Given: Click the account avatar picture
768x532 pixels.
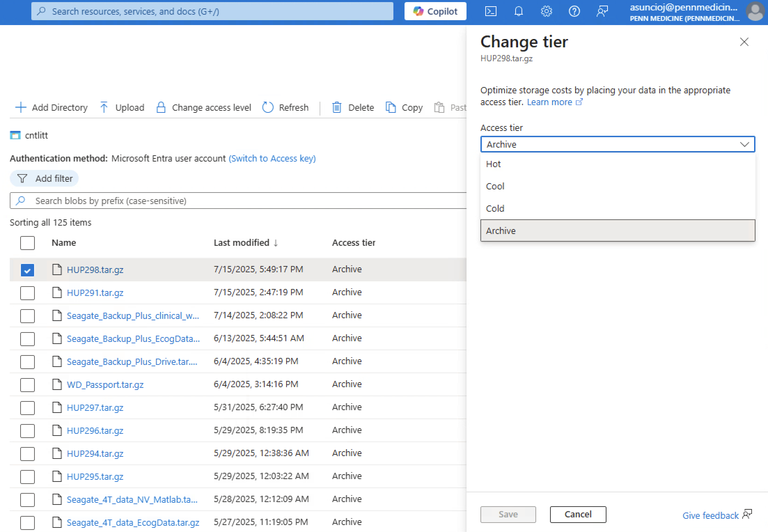Looking at the screenshot, I should [755, 12].
